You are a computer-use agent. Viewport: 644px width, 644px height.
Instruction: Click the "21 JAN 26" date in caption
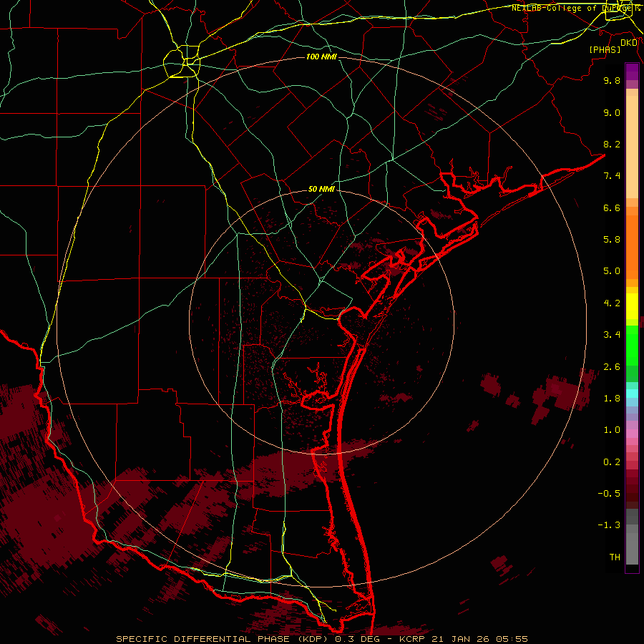460,639
